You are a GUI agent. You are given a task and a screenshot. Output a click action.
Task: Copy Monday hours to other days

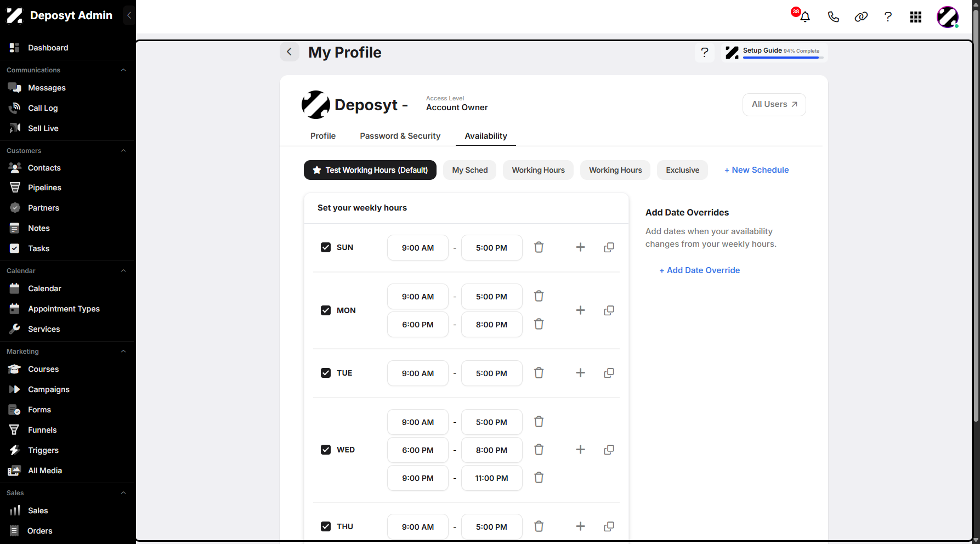pyautogui.click(x=609, y=310)
